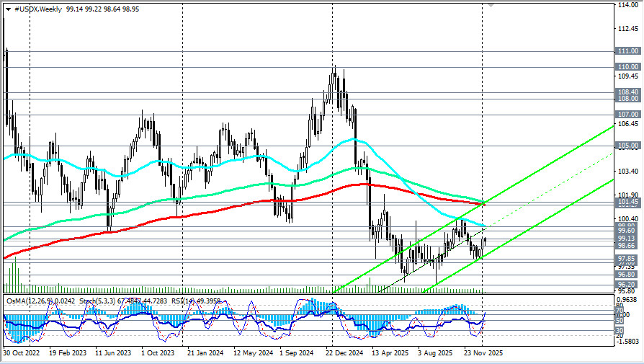This screenshot has width=644, height=364.
Task: Click the -1.5803 indicator scale value
Action: tap(628, 342)
